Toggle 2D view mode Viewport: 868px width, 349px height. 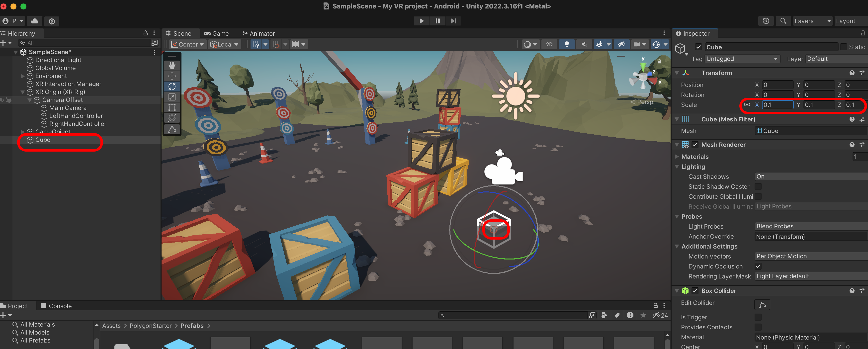click(549, 44)
